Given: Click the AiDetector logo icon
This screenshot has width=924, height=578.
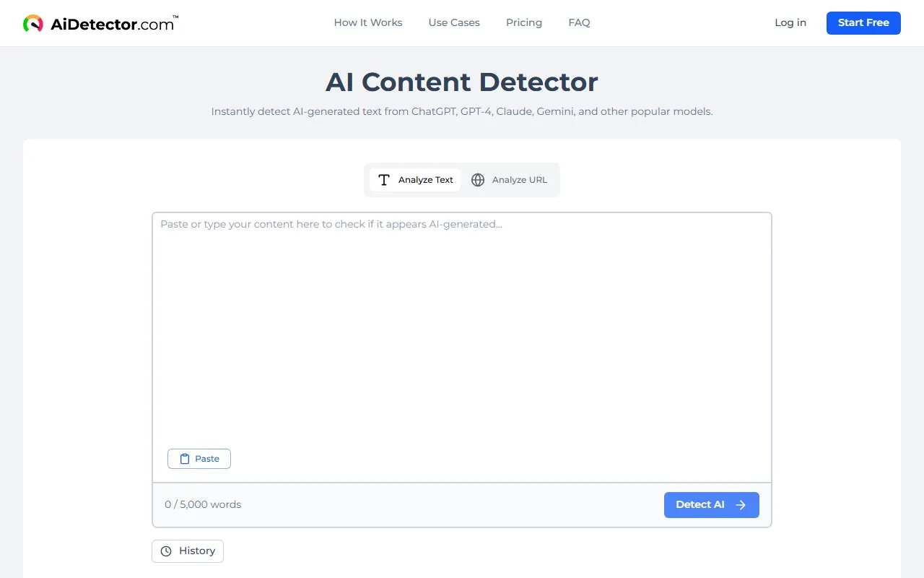Looking at the screenshot, I should coord(32,22).
